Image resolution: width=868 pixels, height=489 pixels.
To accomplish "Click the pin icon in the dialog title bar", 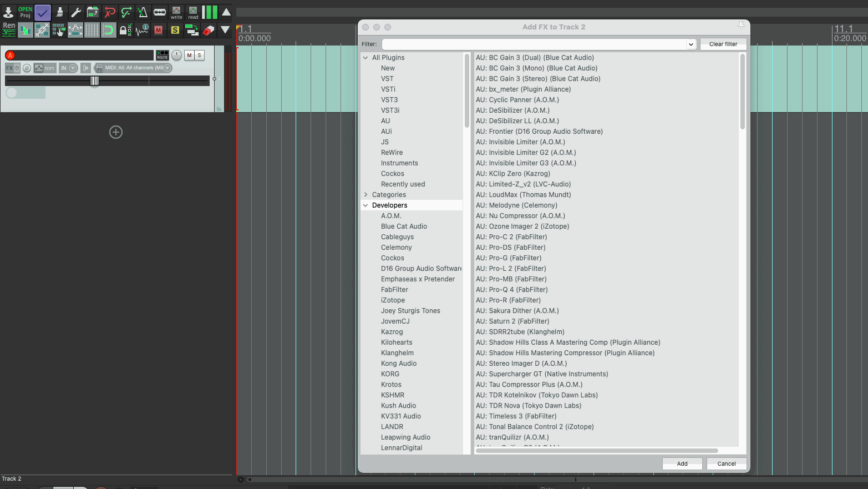I will pos(741,26).
